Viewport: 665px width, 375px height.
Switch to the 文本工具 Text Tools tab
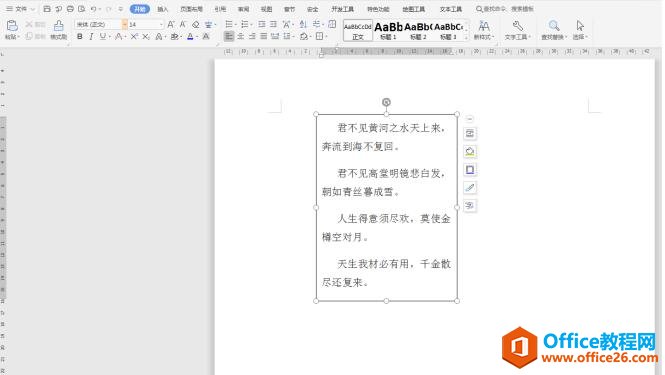pos(450,9)
